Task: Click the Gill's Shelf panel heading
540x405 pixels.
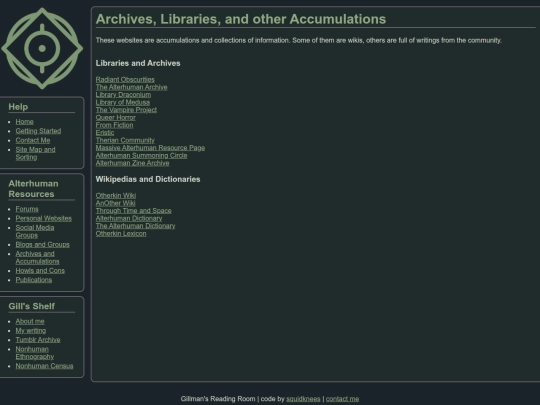Action: point(32,306)
